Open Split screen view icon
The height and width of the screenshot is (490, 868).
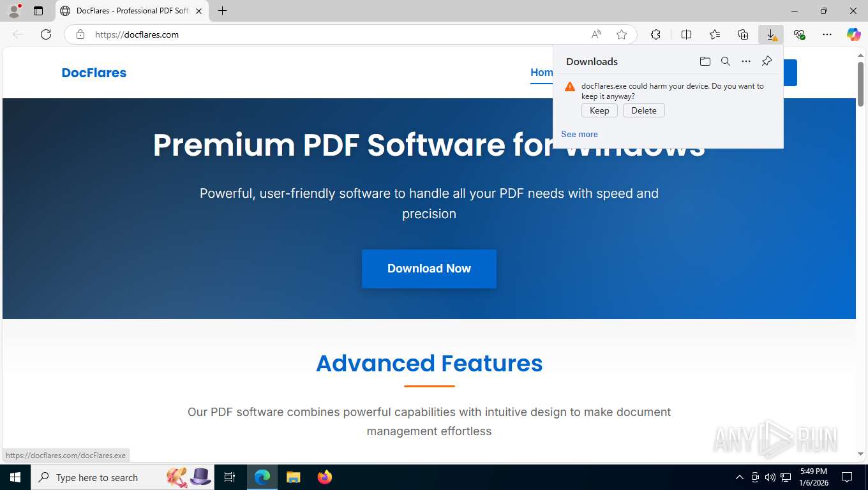[x=687, y=34]
